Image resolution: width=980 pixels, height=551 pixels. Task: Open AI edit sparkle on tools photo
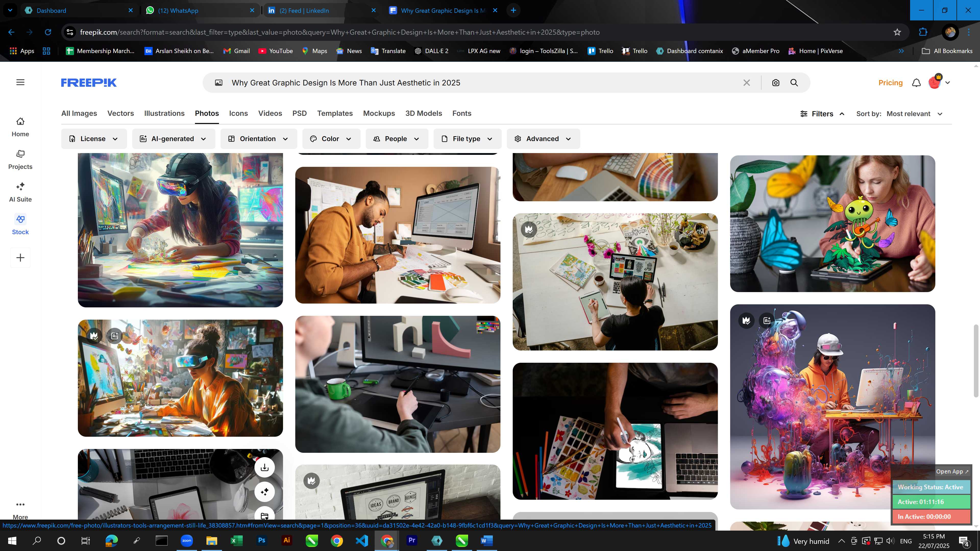point(265,492)
